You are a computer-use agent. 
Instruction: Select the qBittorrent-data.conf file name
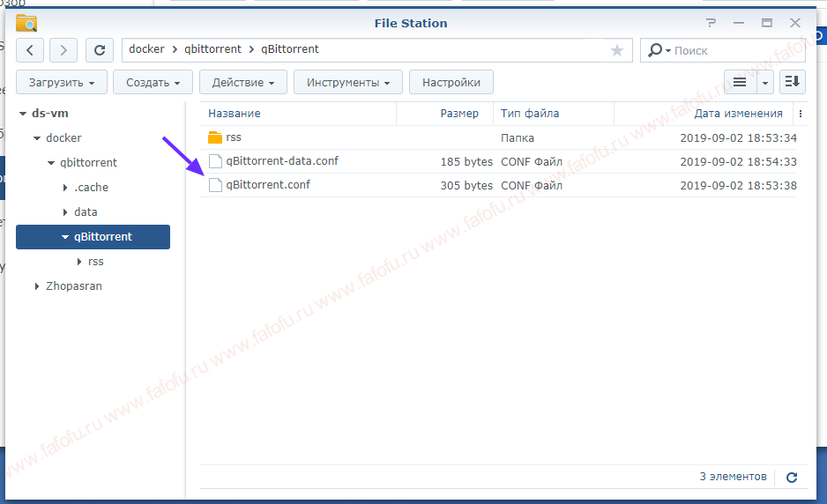pos(282,160)
